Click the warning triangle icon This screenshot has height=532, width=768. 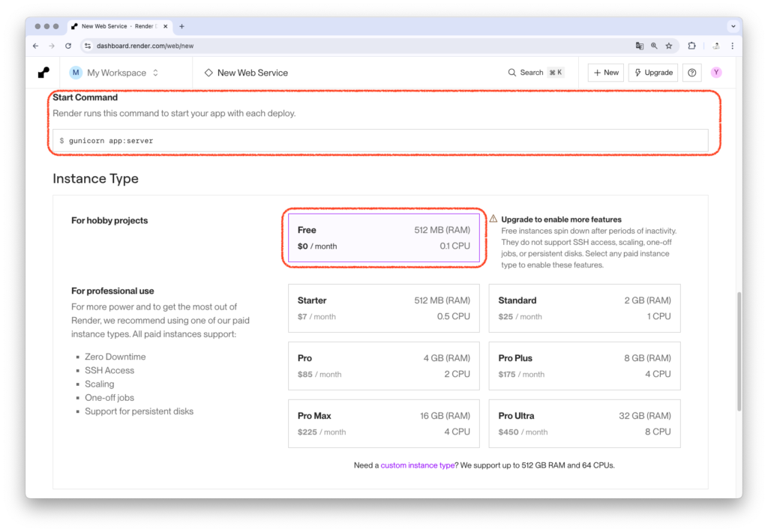(493, 219)
